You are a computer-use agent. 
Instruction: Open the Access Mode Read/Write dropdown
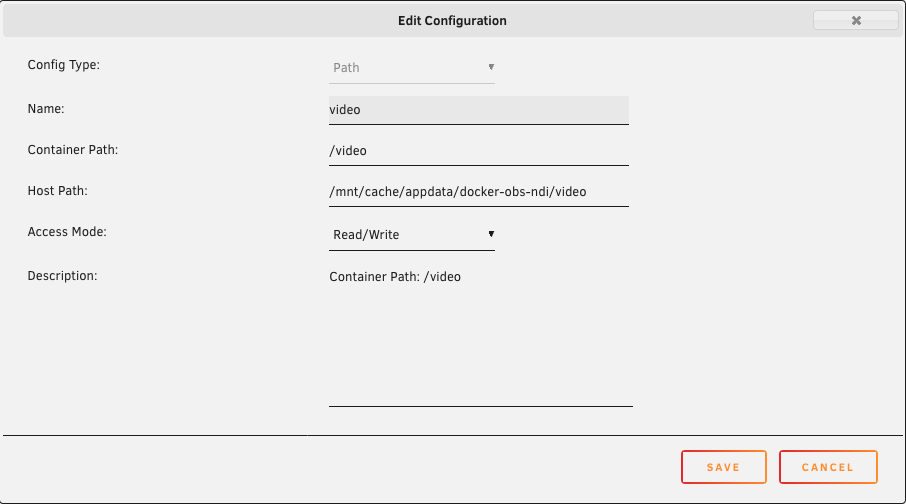(410, 235)
